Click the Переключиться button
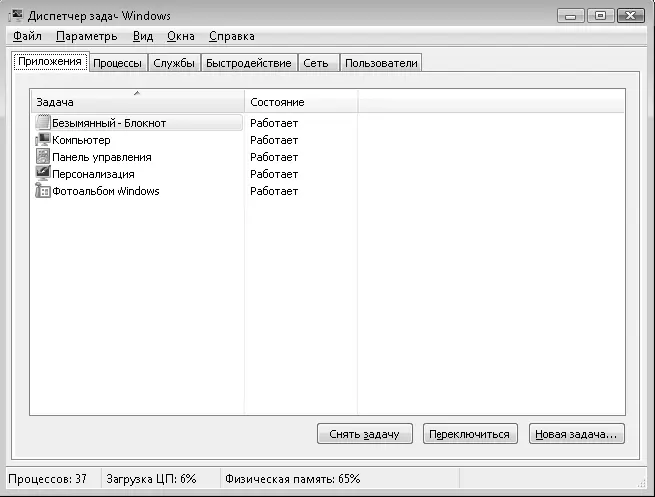The width and height of the screenshot is (655, 497). [x=470, y=434]
